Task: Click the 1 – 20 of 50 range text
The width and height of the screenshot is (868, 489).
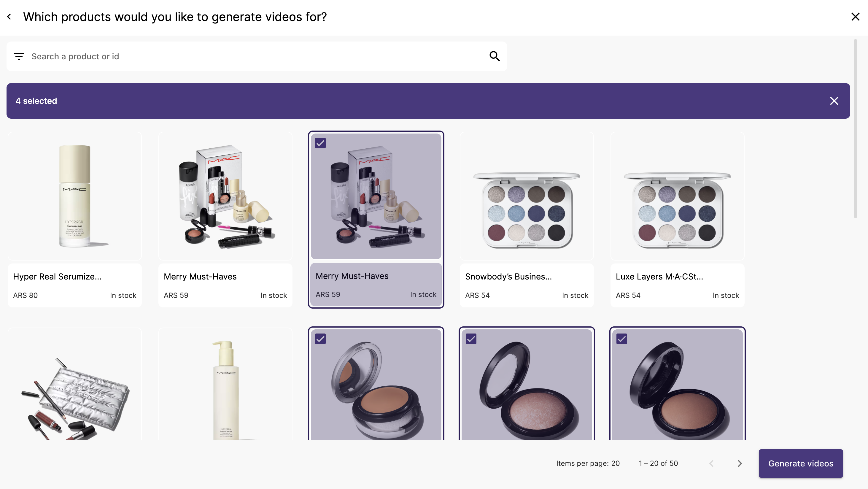Action: tap(658, 463)
